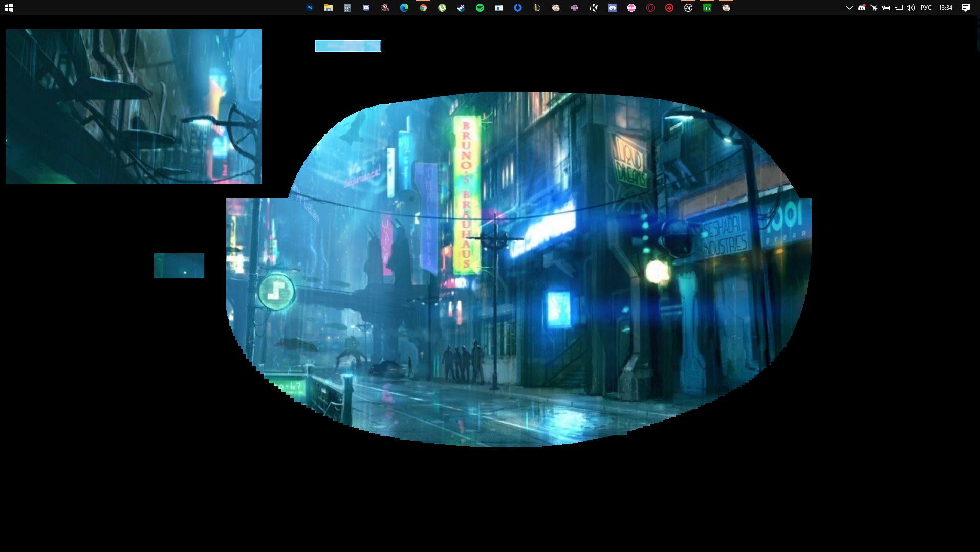Switch to the white pulse-circle app
The image size is (980, 552).
coord(688,8)
